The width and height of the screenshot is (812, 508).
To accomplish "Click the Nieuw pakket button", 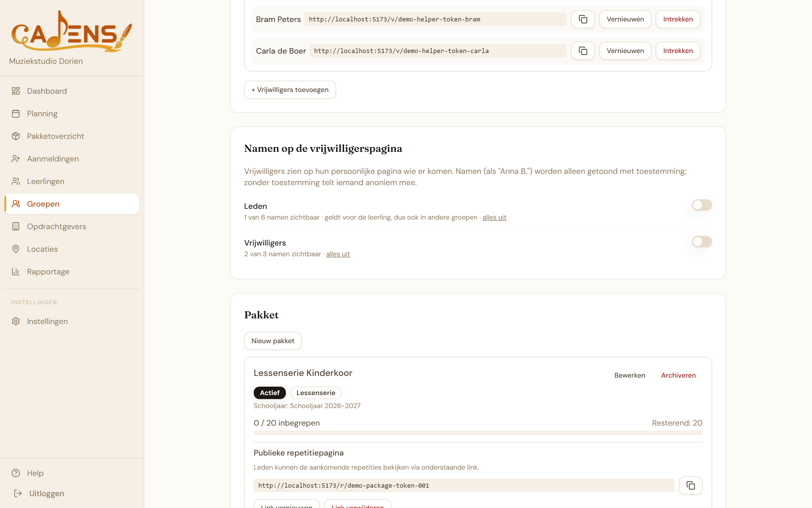I will (273, 341).
